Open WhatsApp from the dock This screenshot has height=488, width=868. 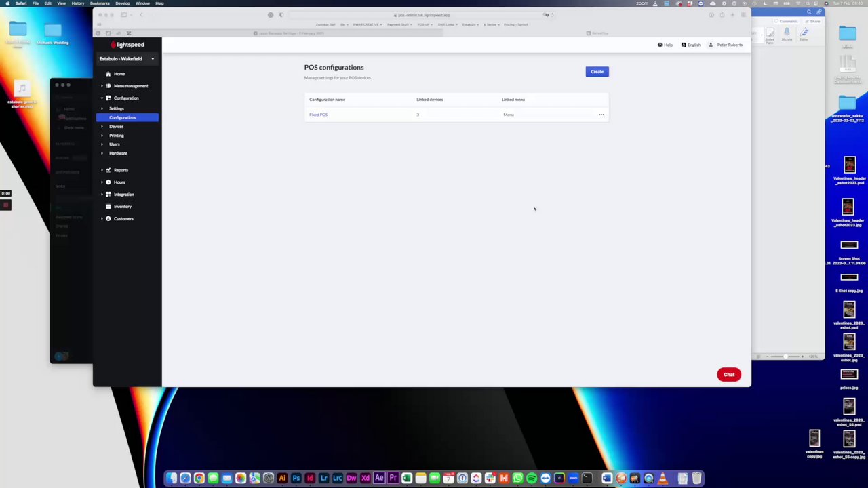coord(517,479)
